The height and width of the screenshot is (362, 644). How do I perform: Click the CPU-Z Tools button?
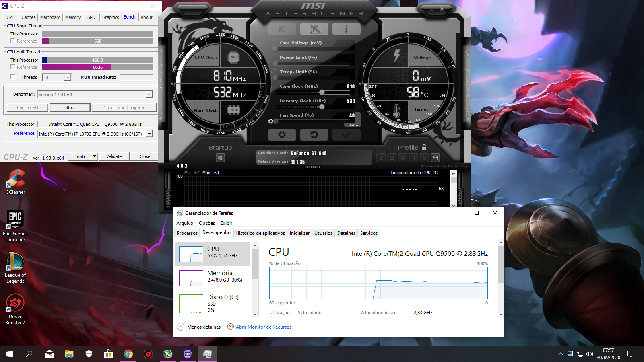pyautogui.click(x=80, y=156)
